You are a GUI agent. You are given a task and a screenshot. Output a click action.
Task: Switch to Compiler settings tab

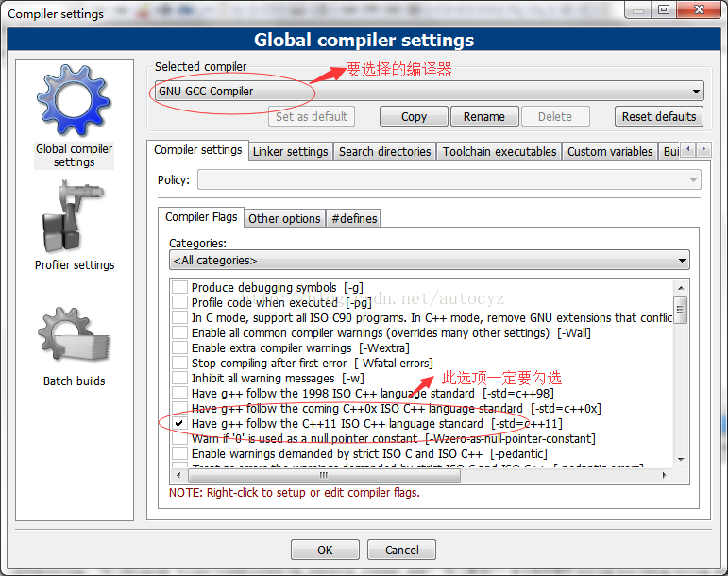[197, 150]
